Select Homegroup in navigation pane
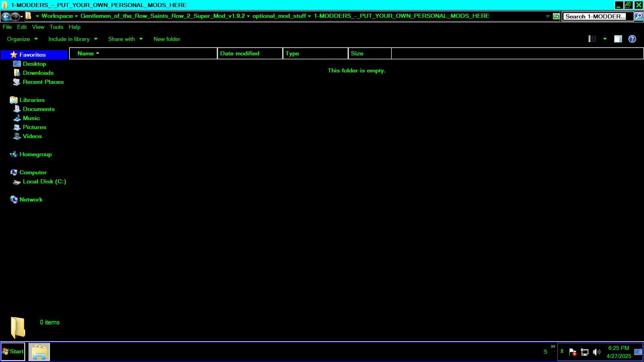 point(36,154)
